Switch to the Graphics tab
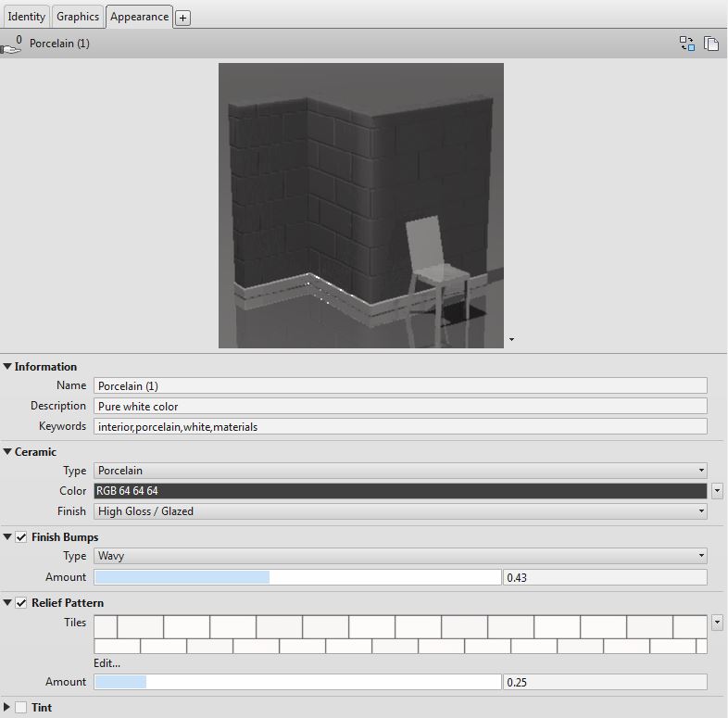 click(78, 17)
